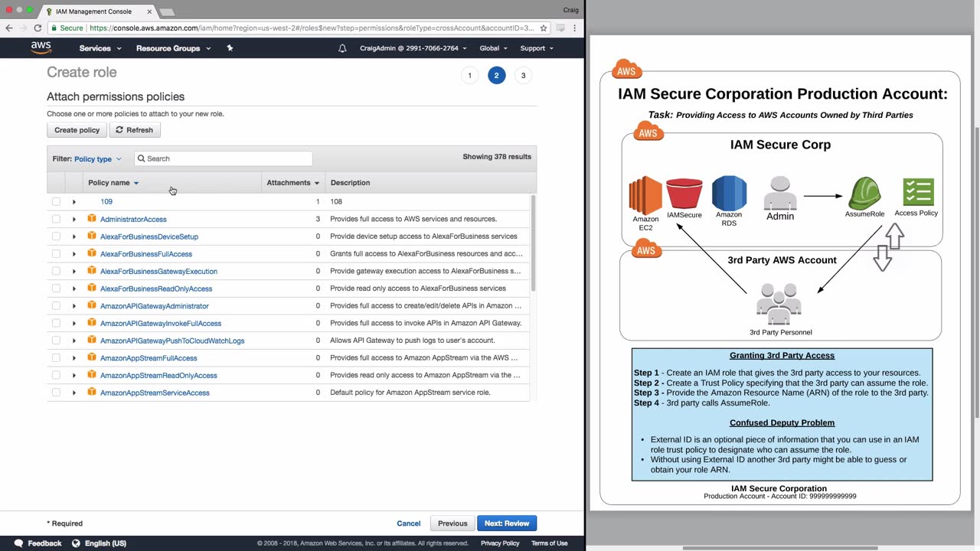This screenshot has height=551, width=980.
Task: Click the Access Policy checklist icon in diagram
Action: pyautogui.click(x=918, y=192)
